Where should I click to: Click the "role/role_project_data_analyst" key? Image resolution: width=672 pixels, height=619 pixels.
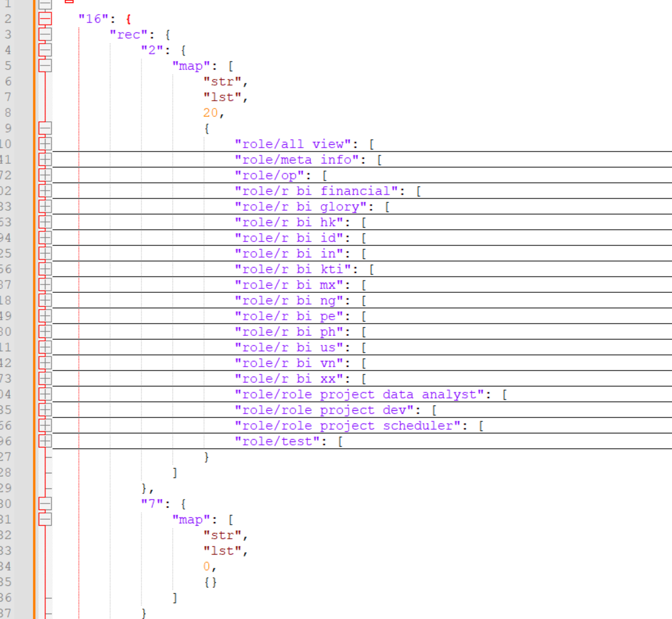coord(359,394)
